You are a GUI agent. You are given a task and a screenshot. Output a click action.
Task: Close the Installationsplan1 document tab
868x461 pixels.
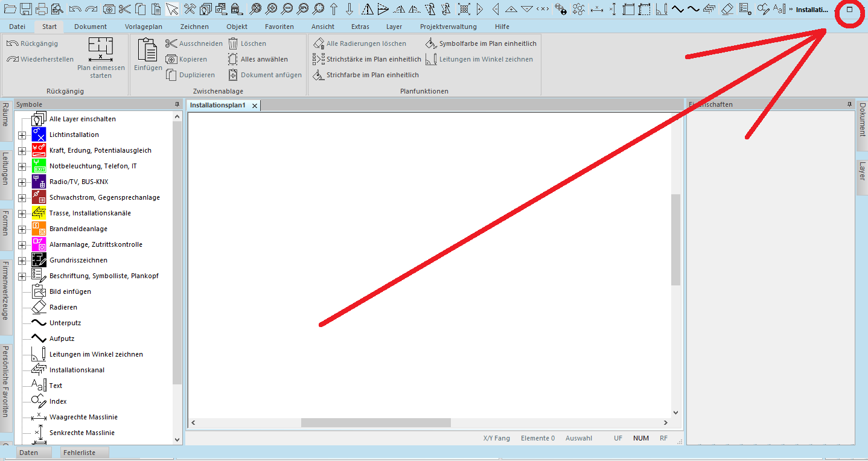[255, 106]
